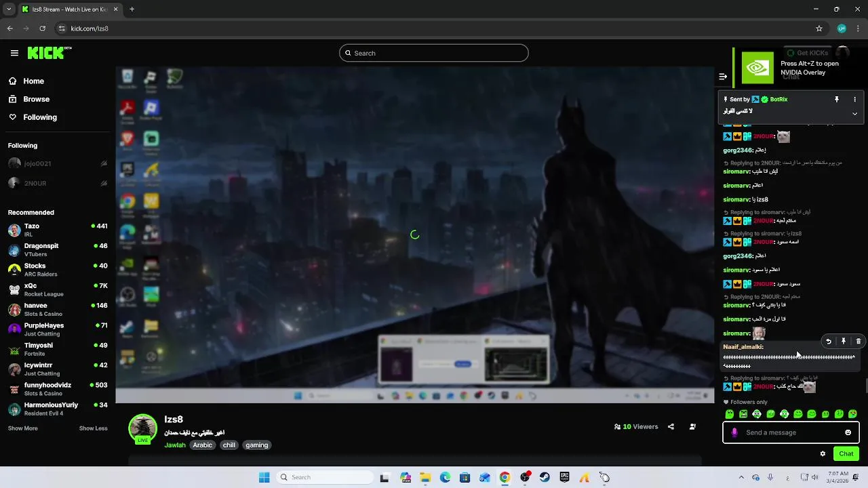Open Browse in sidebar
The height and width of the screenshot is (488, 868).
pos(36,99)
